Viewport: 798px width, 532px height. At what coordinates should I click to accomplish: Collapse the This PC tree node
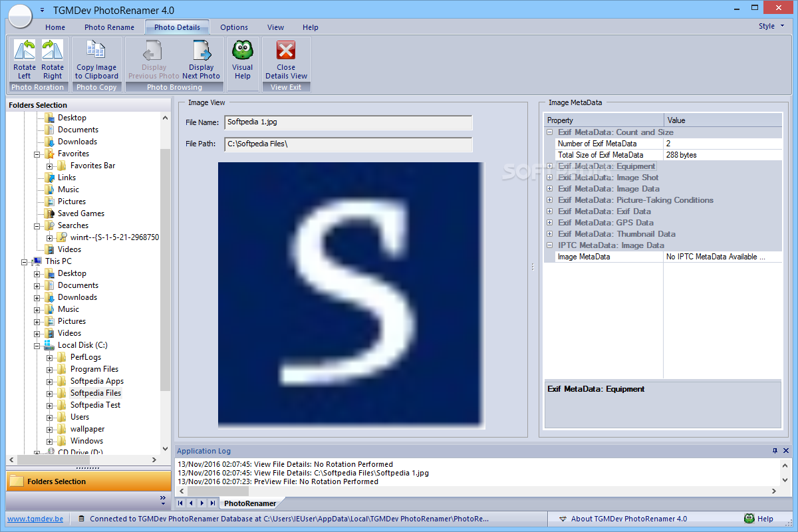point(25,261)
